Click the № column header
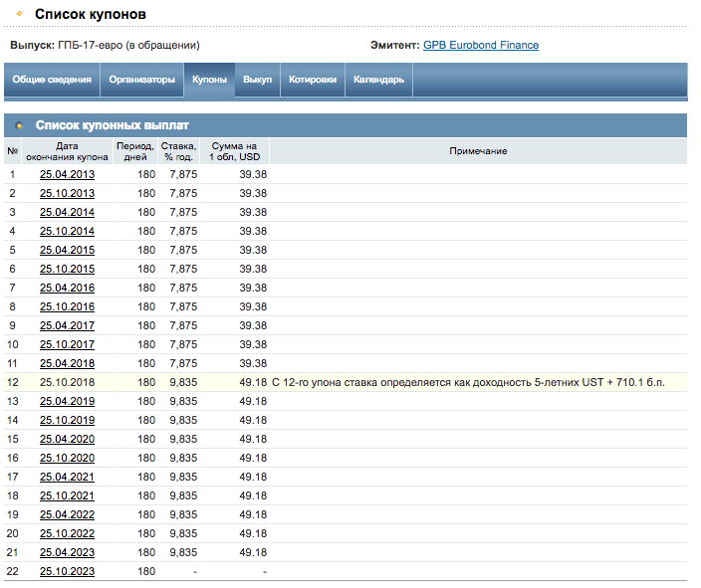This screenshot has height=588, width=701. pyautogui.click(x=13, y=151)
